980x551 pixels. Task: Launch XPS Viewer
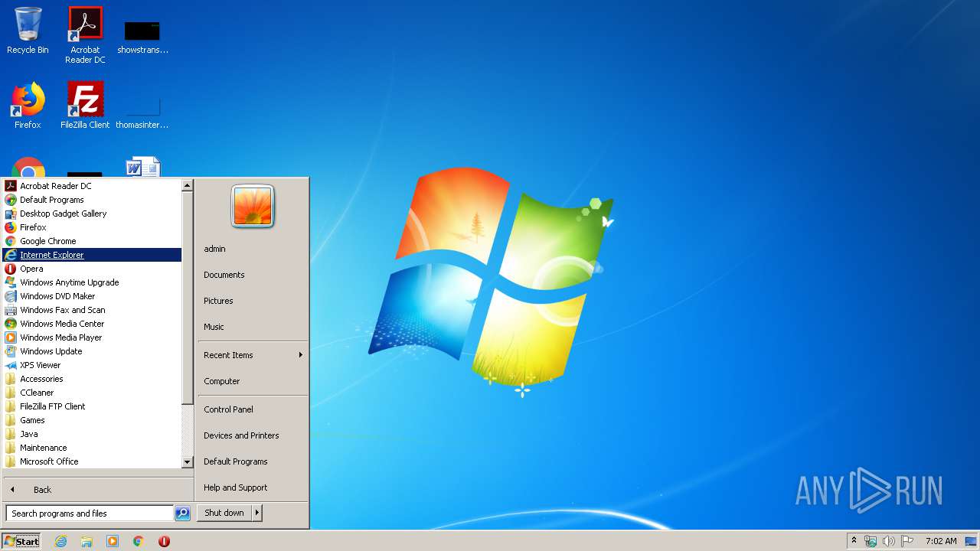click(92, 365)
